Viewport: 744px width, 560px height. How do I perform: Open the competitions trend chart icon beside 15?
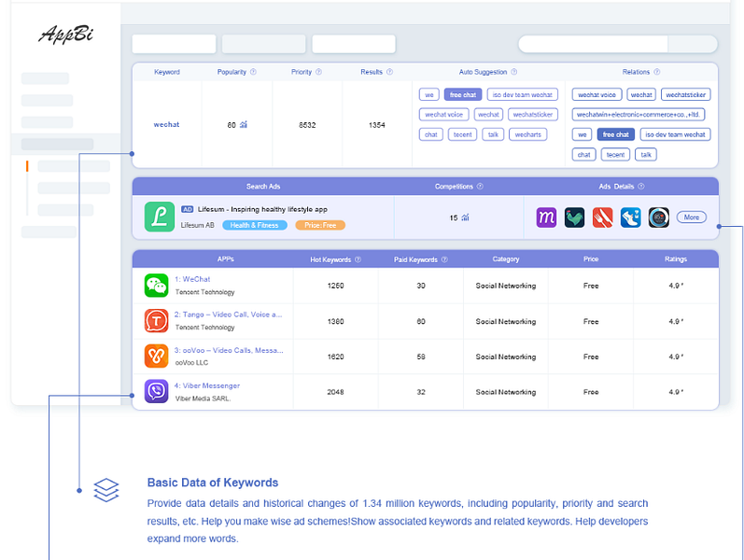click(465, 217)
